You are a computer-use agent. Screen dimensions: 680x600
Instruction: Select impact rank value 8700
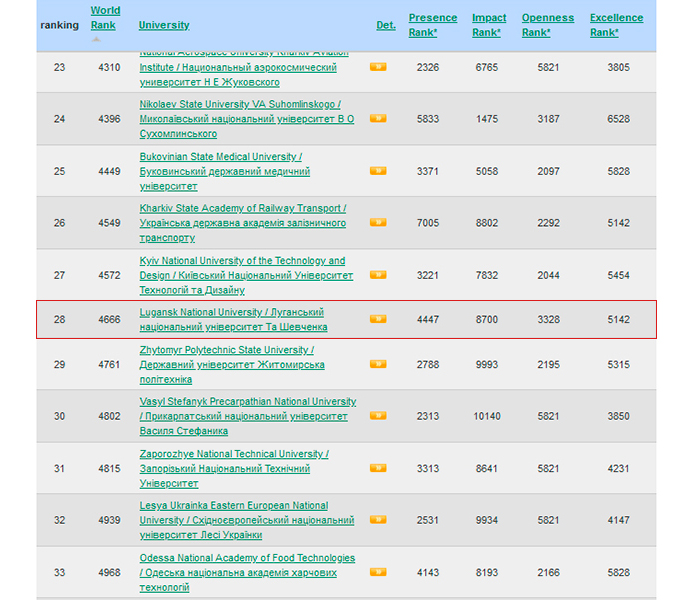click(487, 320)
